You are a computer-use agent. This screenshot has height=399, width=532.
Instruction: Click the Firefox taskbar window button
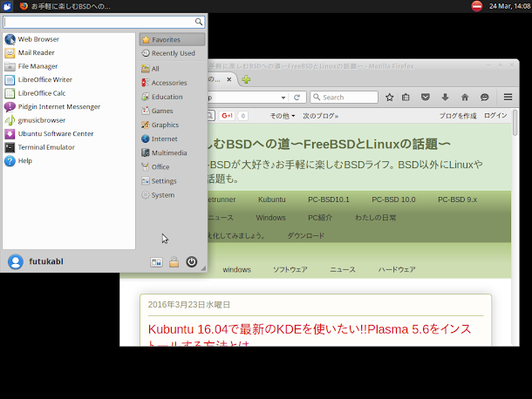pyautogui.click(x=65, y=6)
